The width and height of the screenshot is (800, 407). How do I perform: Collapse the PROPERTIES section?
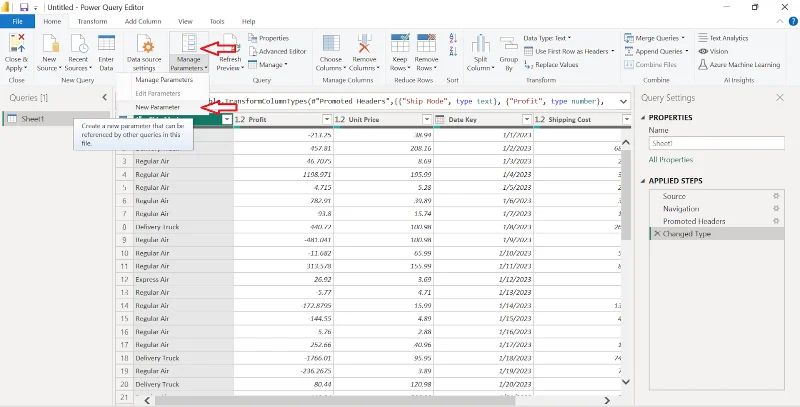pos(643,118)
